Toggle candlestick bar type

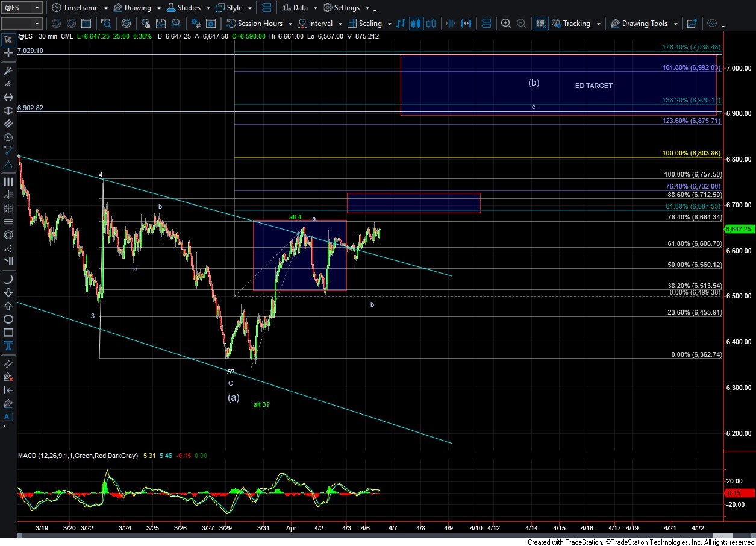(416, 24)
